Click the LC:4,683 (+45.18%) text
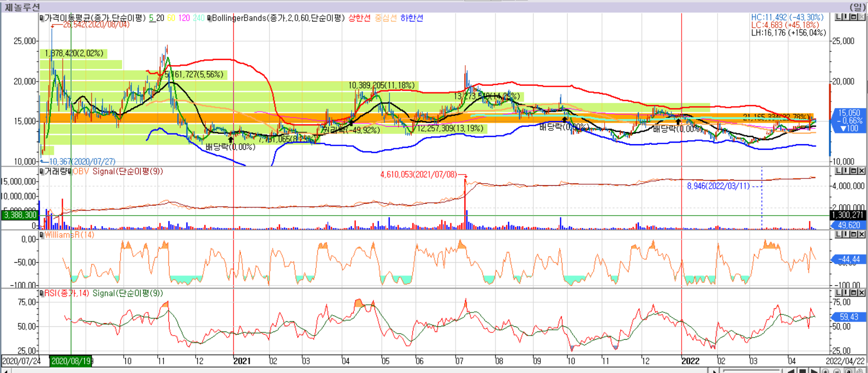Screen dimensions: 868x373 pos(785,25)
